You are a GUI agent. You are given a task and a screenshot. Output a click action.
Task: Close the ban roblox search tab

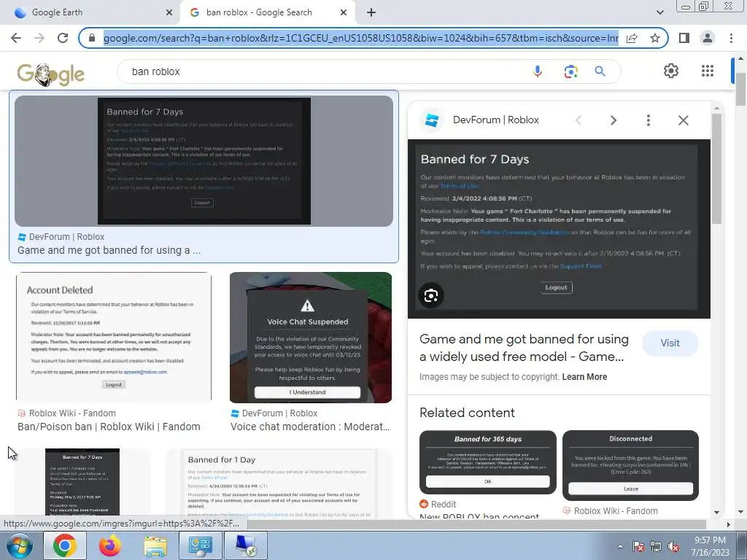344,12
